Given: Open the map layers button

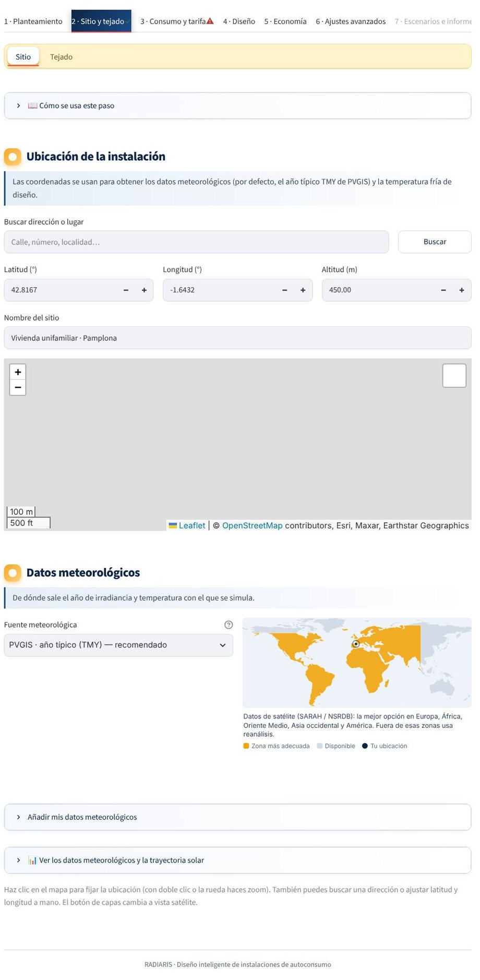Looking at the screenshot, I should click(x=454, y=375).
